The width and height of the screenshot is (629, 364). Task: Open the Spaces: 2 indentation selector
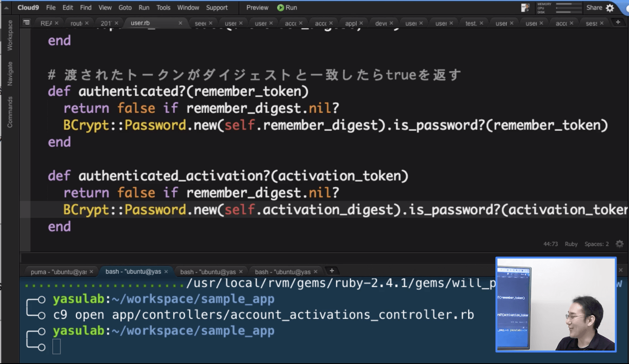(x=596, y=244)
